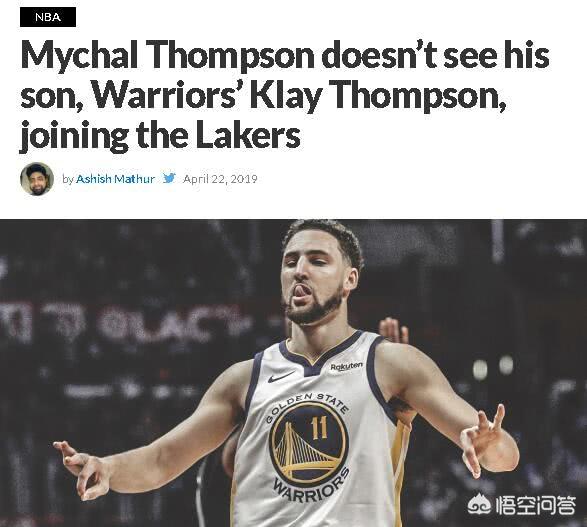Click headline text 'joining the Lakers'
587x527 pixels.
[160, 135]
